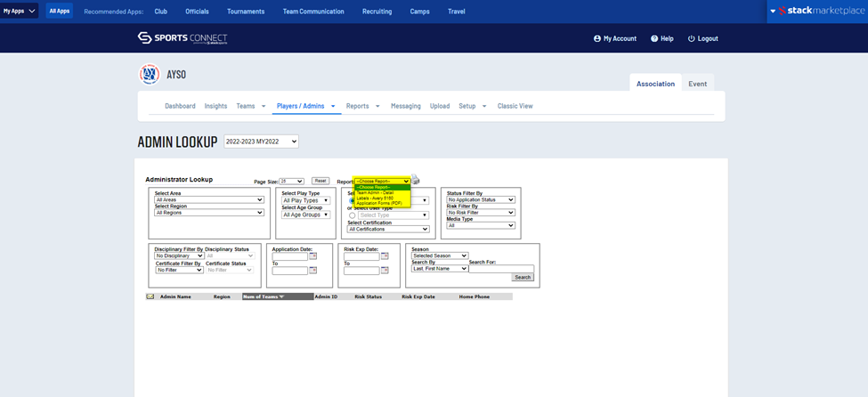The height and width of the screenshot is (397, 868).
Task: Expand the Risk Filter By dropdown
Action: click(481, 213)
